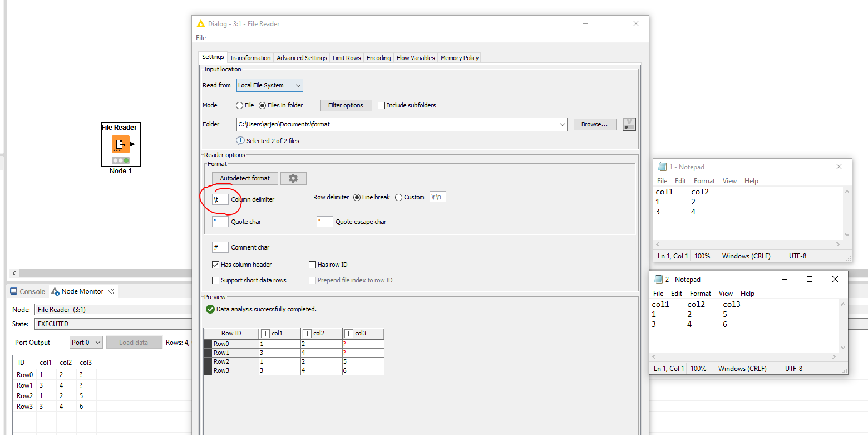The width and height of the screenshot is (868, 435).
Task: Maximize the 2 - Notepad window
Action: pos(810,279)
